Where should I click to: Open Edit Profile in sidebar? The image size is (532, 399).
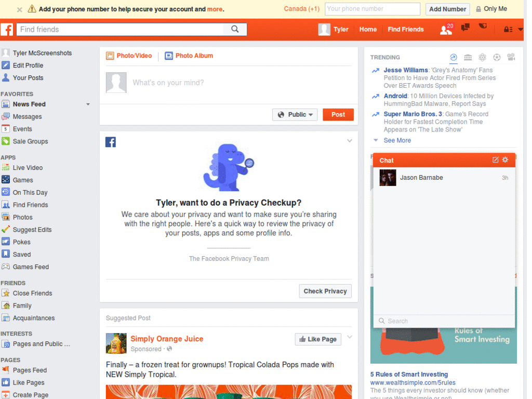click(x=28, y=65)
